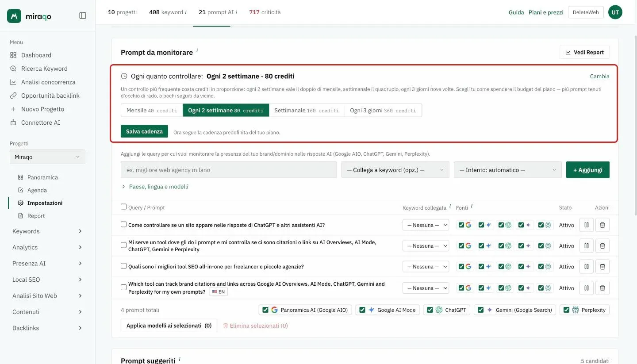Click the info icon beside 'Prompt suggeriti'
This screenshot has height=364, width=637.
180,359
